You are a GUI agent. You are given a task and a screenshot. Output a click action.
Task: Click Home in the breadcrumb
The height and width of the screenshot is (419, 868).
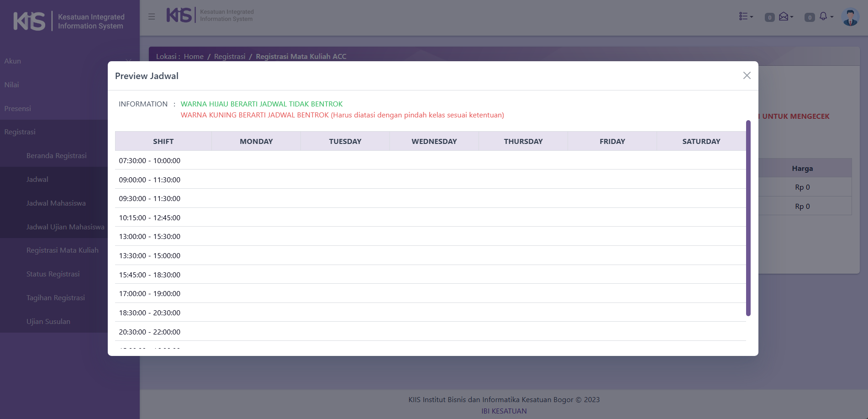coord(194,56)
